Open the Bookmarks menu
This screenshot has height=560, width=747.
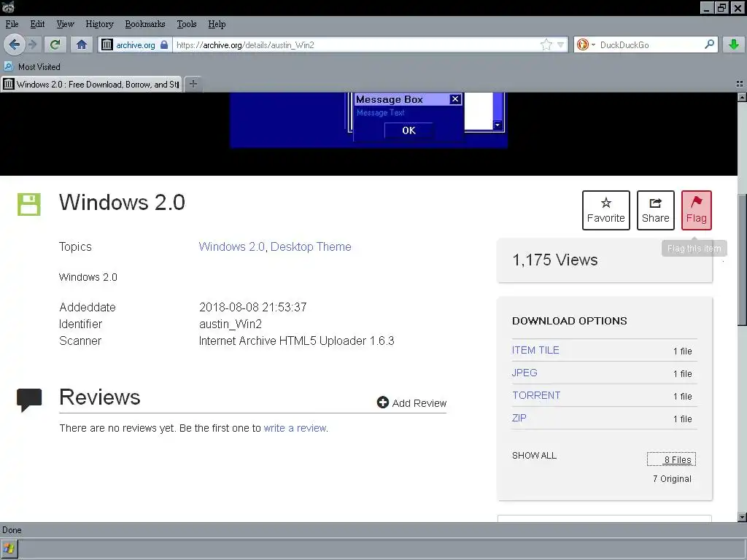click(145, 24)
